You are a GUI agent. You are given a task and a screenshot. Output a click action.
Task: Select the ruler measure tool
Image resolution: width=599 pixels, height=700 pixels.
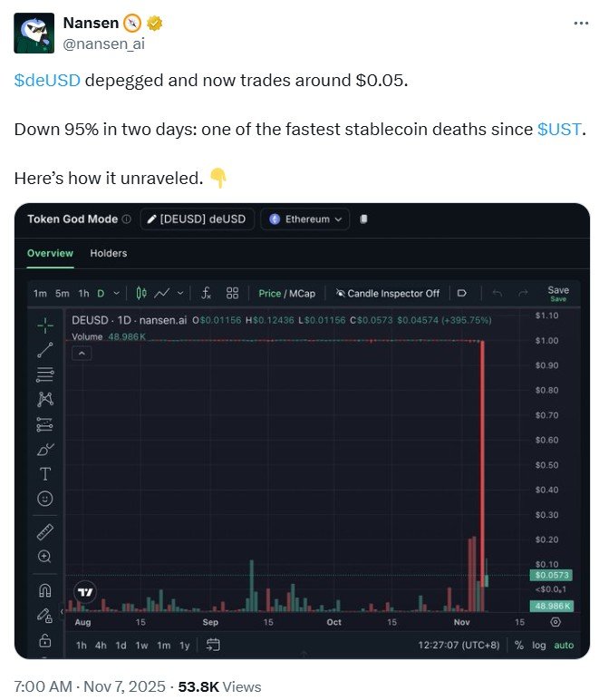(44, 531)
